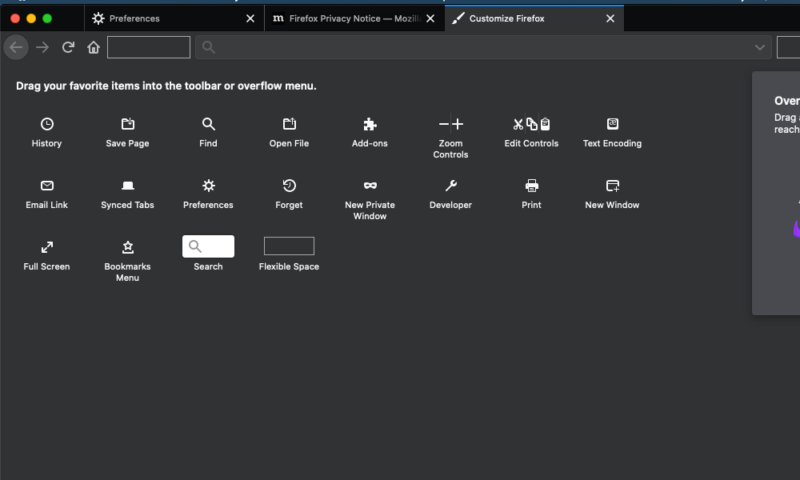
Task: Click the Forget history icon
Action: click(x=289, y=186)
